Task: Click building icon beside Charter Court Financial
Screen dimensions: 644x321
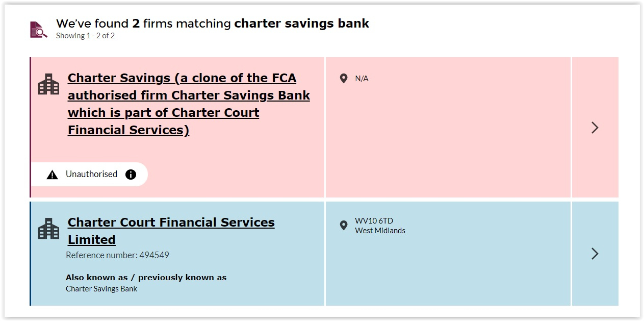Action: pos(49,229)
